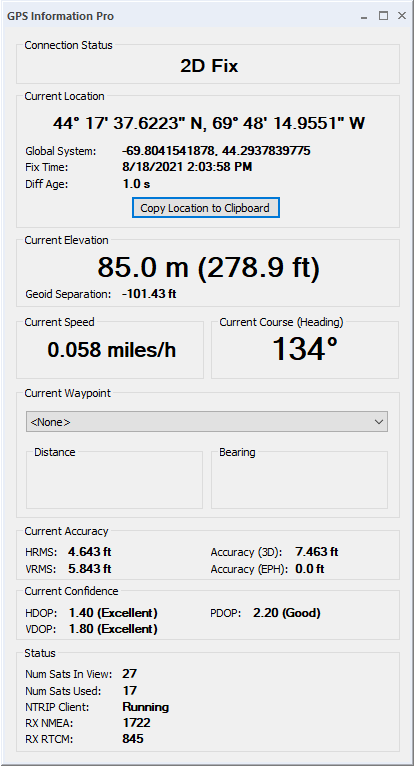The height and width of the screenshot is (767, 415).
Task: Open the Current Waypoint <None> dropdown
Action: (207, 422)
